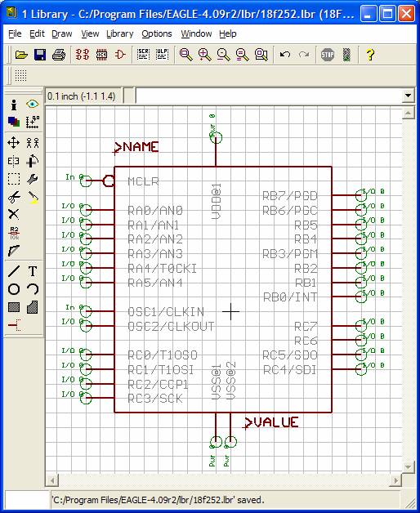Open the Options menu
The height and width of the screenshot is (513, 420).
(156, 33)
